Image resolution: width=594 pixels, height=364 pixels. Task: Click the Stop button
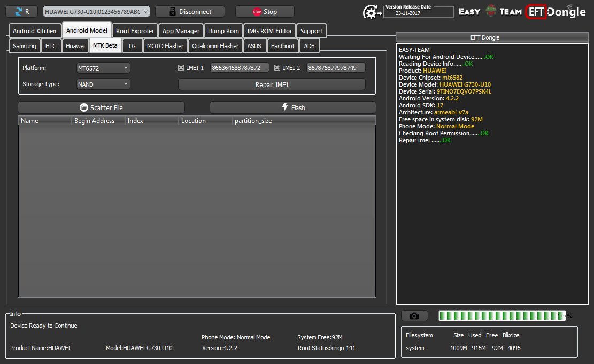click(265, 12)
